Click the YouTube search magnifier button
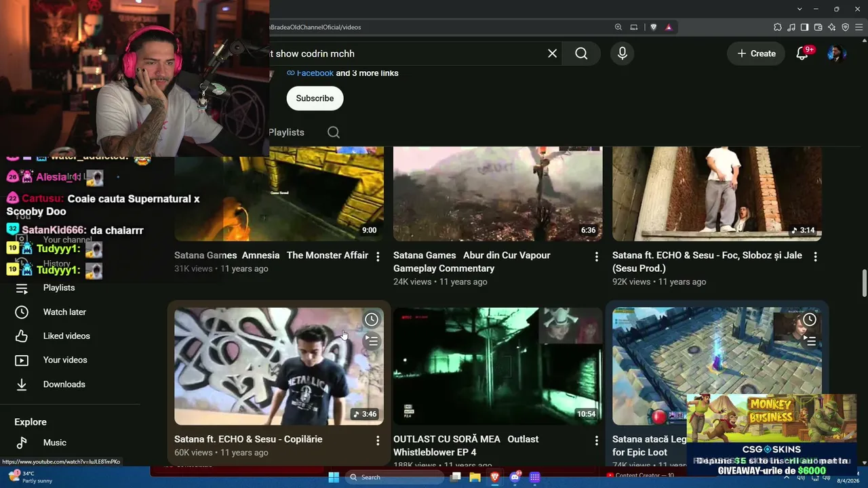This screenshot has width=868, height=488. pyautogui.click(x=581, y=54)
